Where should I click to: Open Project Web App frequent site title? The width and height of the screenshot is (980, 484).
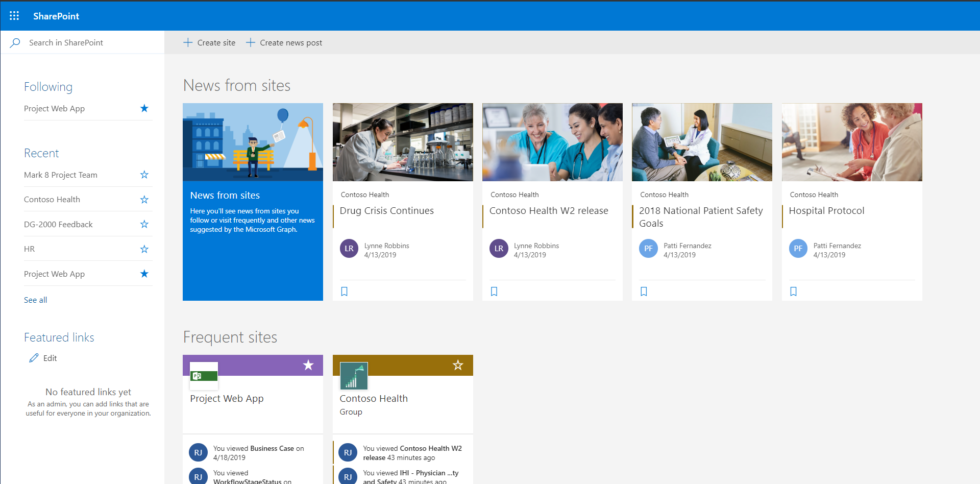227,398
